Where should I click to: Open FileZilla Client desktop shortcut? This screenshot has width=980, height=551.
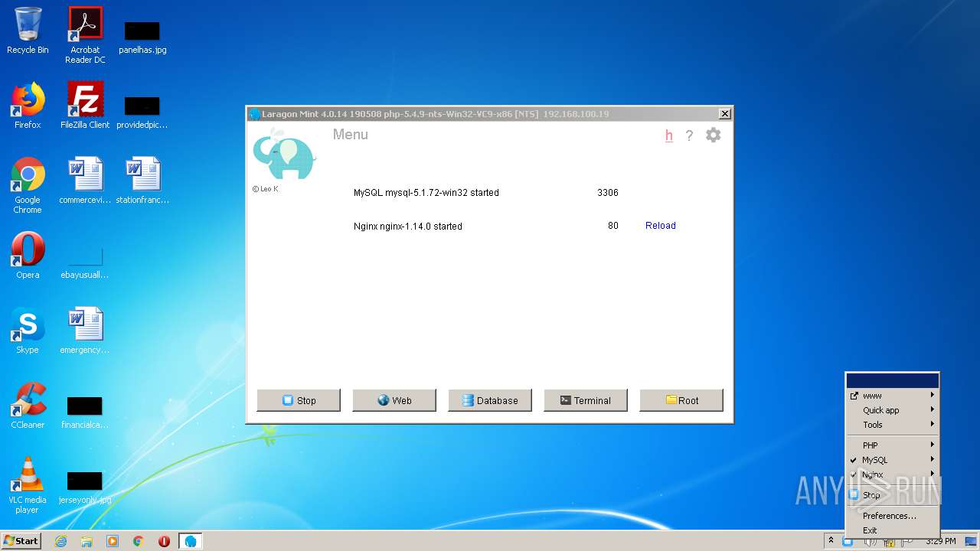[x=85, y=106]
